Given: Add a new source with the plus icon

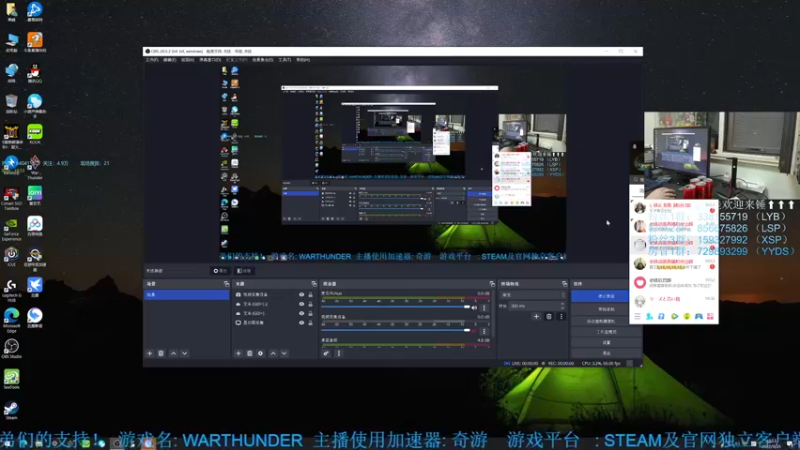Looking at the screenshot, I should pos(238,353).
